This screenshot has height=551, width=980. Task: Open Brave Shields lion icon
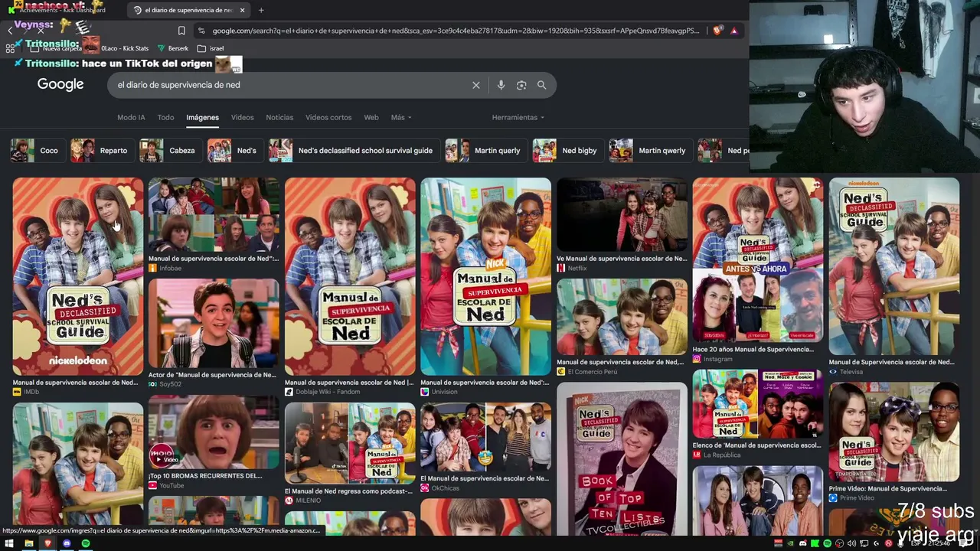coord(717,31)
